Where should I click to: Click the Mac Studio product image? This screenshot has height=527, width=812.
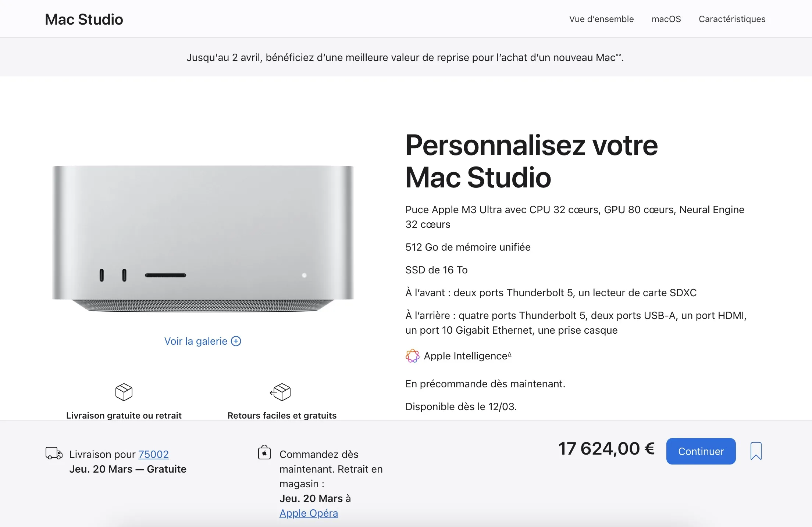[203, 239]
